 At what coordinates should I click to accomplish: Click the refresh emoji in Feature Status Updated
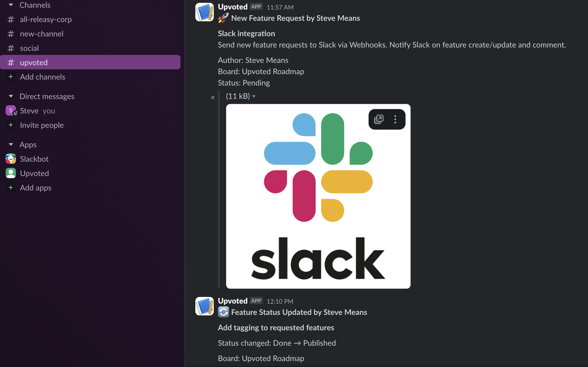(x=224, y=312)
